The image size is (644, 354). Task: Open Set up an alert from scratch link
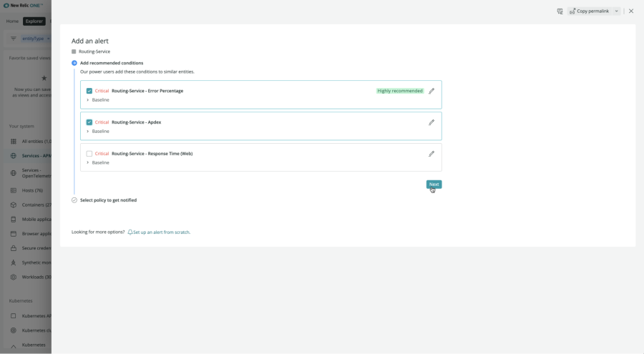pyautogui.click(x=162, y=232)
